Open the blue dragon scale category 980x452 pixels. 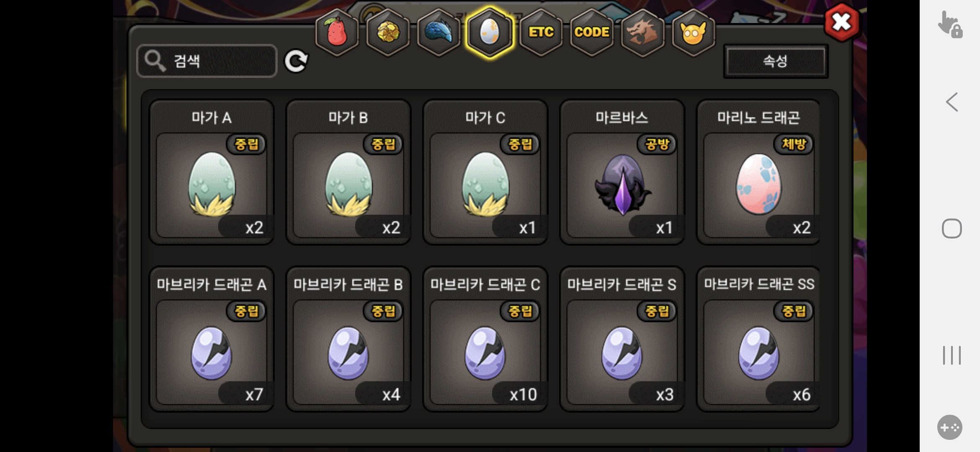click(439, 32)
